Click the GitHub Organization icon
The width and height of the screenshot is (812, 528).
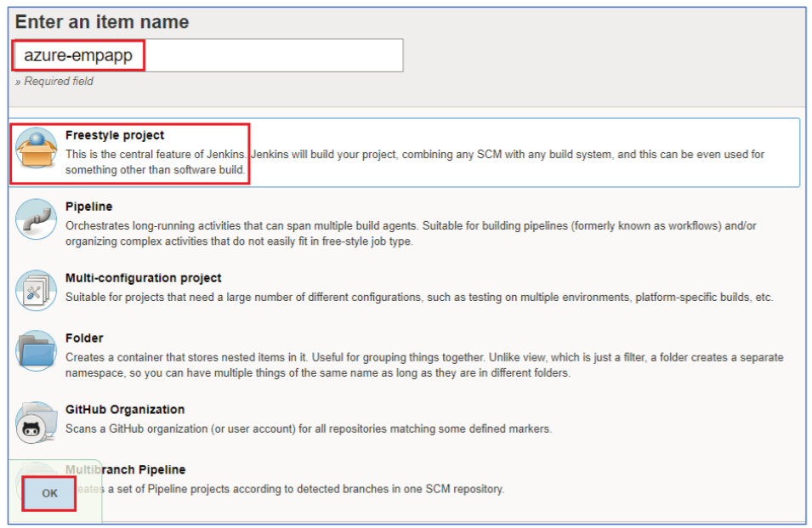click(x=37, y=423)
